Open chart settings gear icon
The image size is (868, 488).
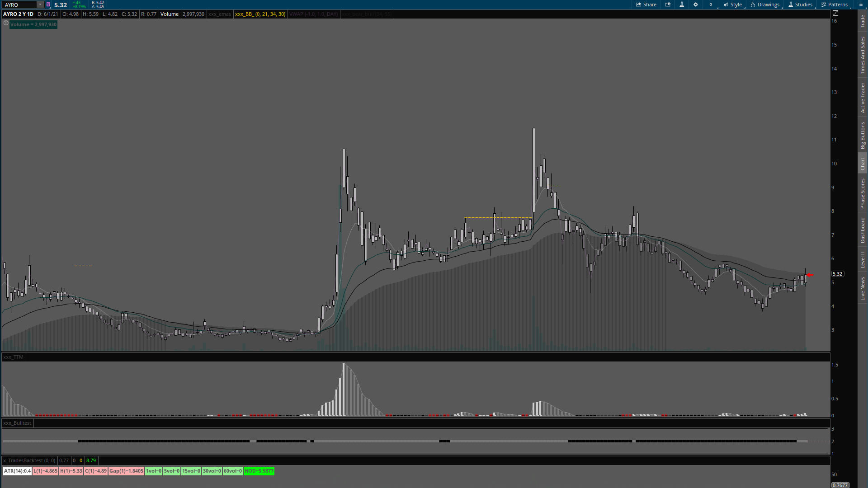(696, 5)
